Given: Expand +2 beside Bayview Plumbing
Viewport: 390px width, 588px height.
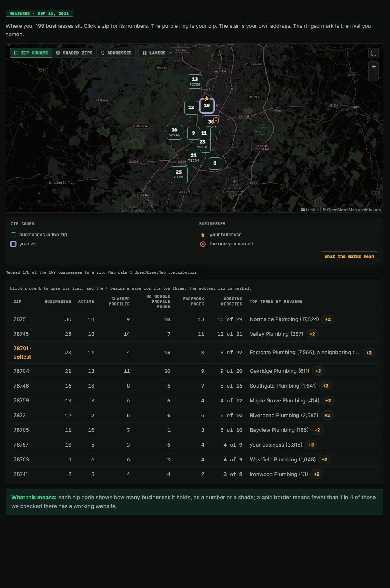Looking at the screenshot, I should [317, 430].
